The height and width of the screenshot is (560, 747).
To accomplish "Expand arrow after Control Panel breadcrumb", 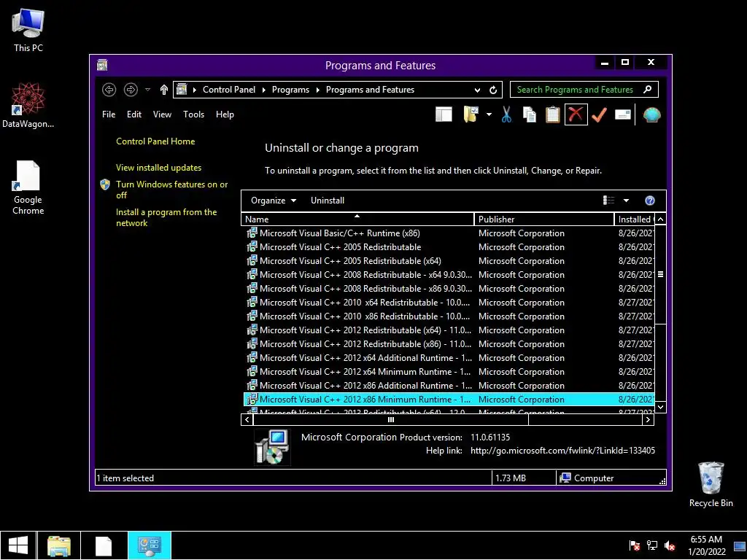I will point(264,90).
